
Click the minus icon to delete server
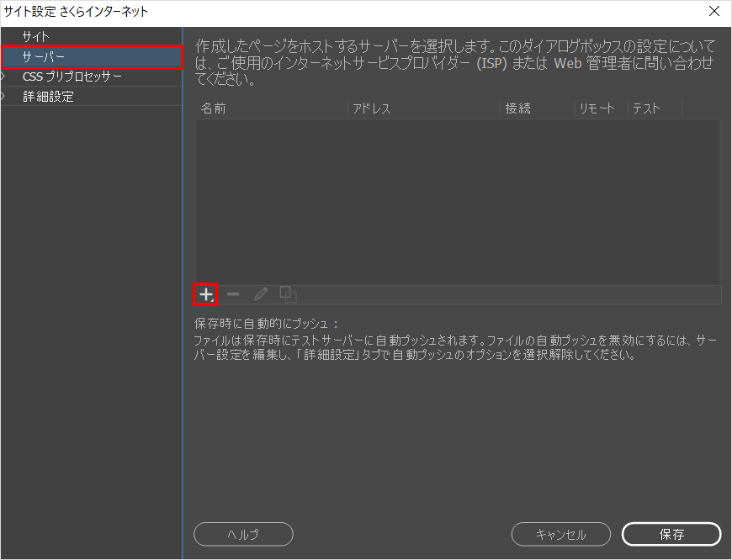(233, 294)
